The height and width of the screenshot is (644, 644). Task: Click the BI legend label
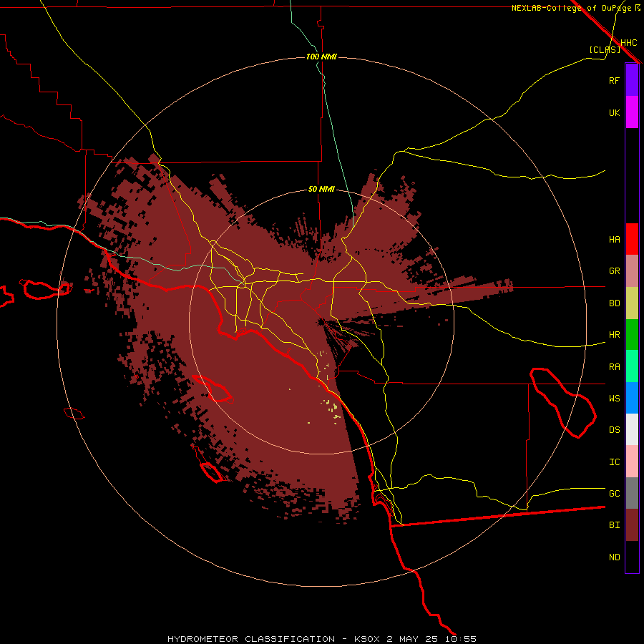(x=614, y=525)
